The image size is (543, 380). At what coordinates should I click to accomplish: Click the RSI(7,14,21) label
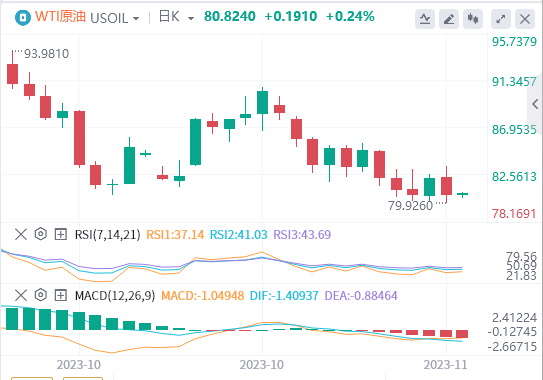click(108, 235)
